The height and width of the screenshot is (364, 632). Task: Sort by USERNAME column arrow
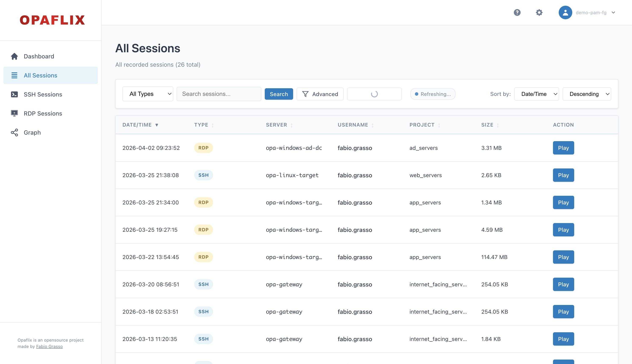click(x=373, y=125)
